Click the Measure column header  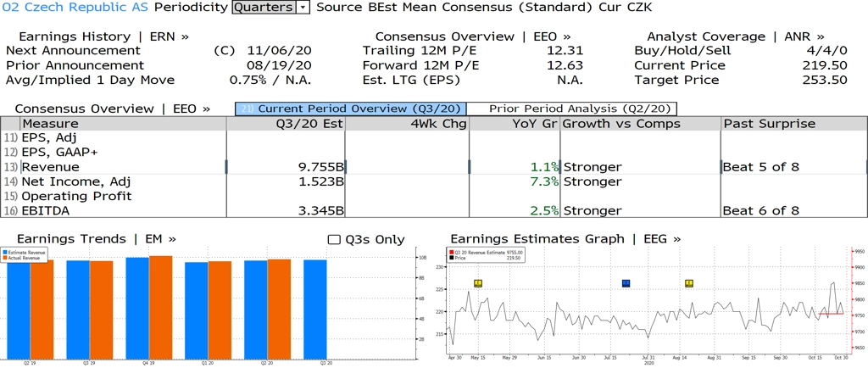[122, 124]
